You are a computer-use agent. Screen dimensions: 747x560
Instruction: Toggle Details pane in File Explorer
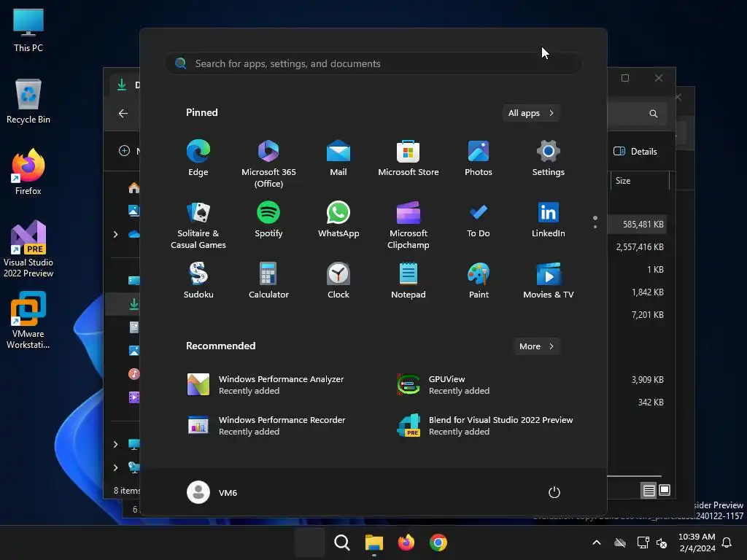(x=635, y=152)
